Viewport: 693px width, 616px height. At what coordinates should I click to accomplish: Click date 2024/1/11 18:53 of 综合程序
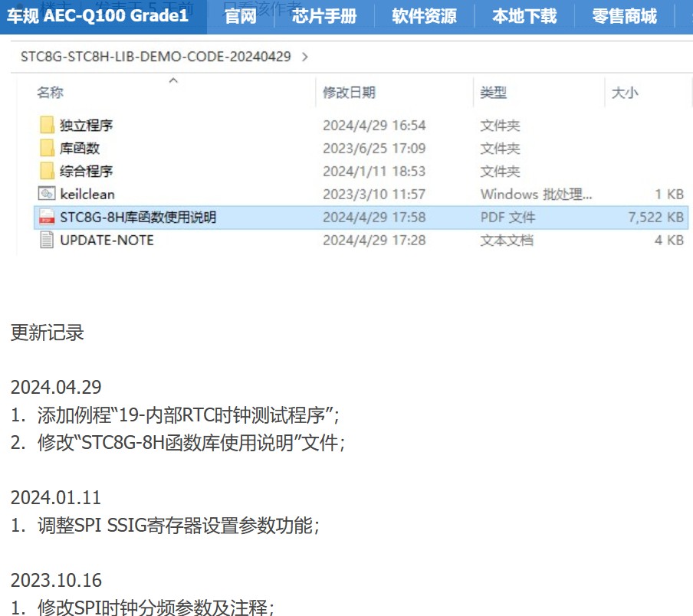point(374,172)
